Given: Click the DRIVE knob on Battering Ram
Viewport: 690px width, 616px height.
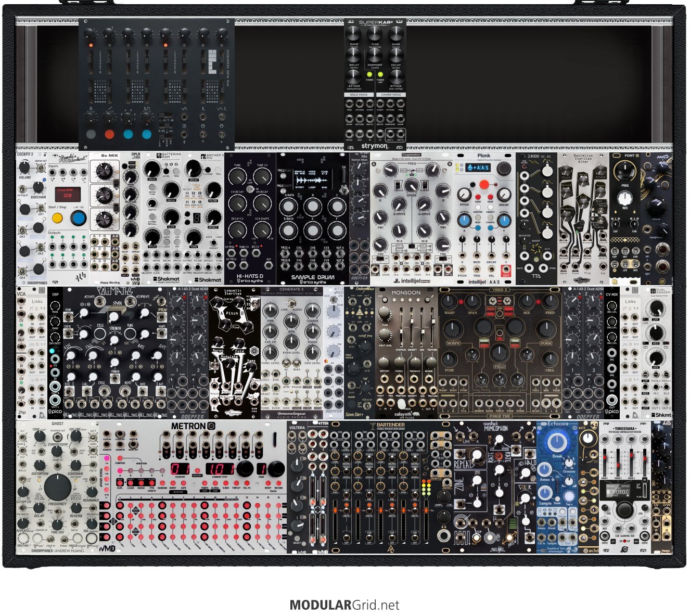Looking at the screenshot, I should (152, 169).
